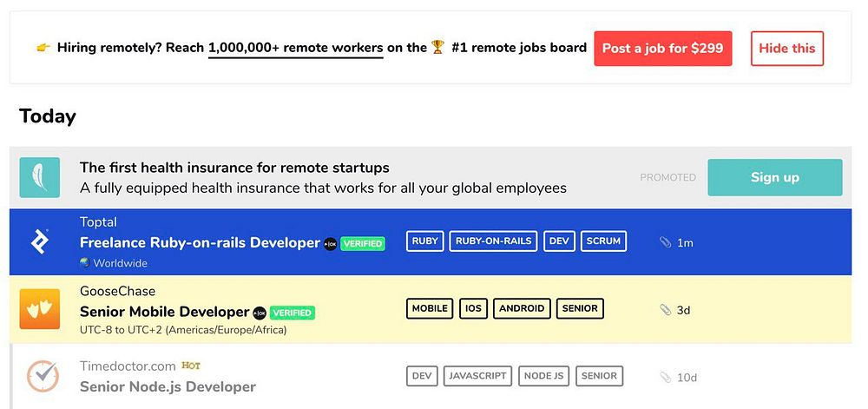Screen dimensions: 868x409
Task: Select the SCRUM tag on Toptal row
Action: (603, 241)
